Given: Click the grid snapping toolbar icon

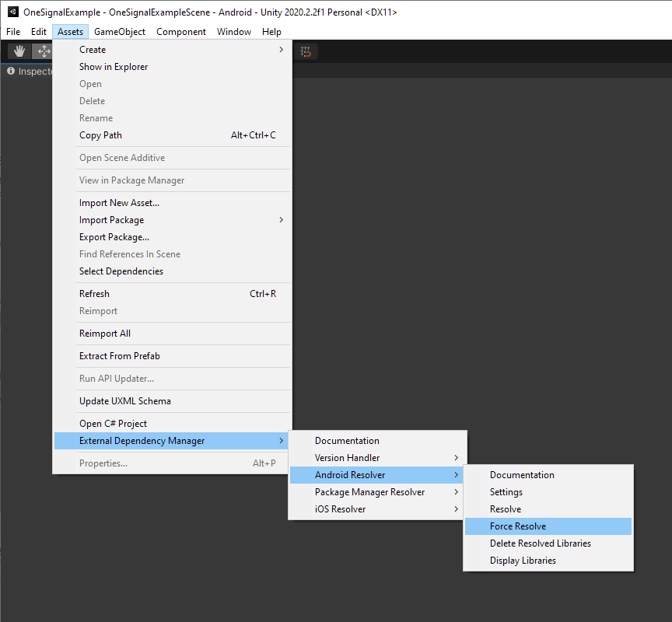Looking at the screenshot, I should click(306, 51).
